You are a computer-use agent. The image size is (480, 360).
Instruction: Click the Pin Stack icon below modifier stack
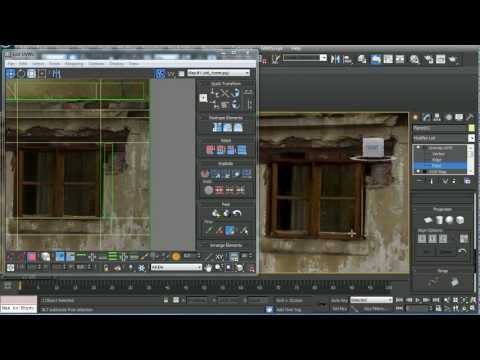point(420,181)
